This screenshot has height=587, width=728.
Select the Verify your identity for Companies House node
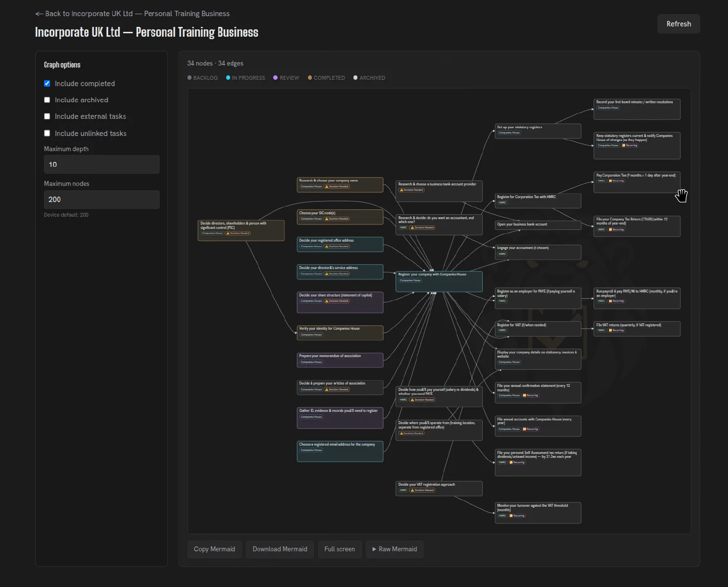click(x=340, y=333)
